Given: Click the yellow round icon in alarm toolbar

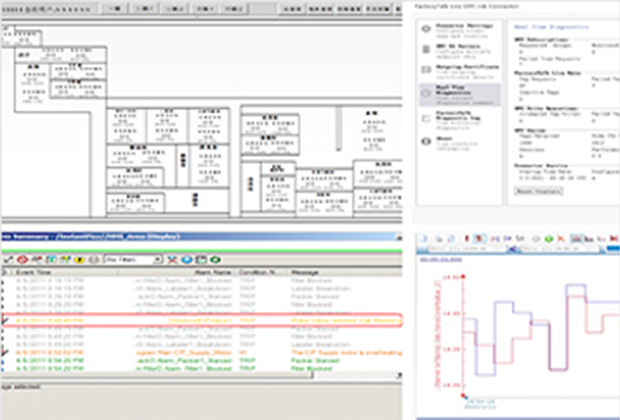Looking at the screenshot, I should [x=79, y=260].
